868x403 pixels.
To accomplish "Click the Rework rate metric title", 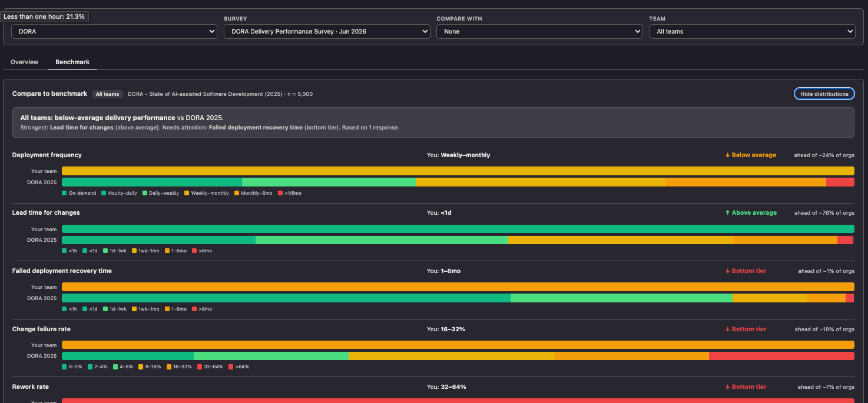I will (x=31, y=387).
